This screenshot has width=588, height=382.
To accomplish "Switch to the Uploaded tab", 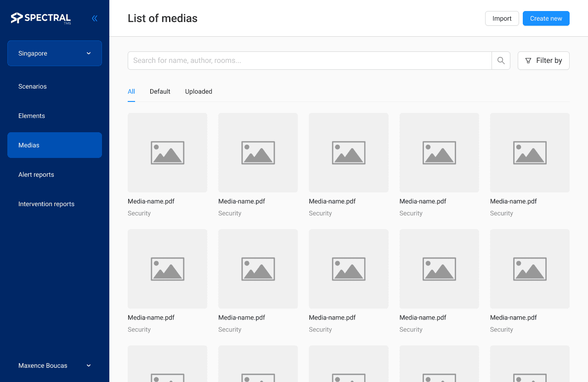I will click(198, 91).
